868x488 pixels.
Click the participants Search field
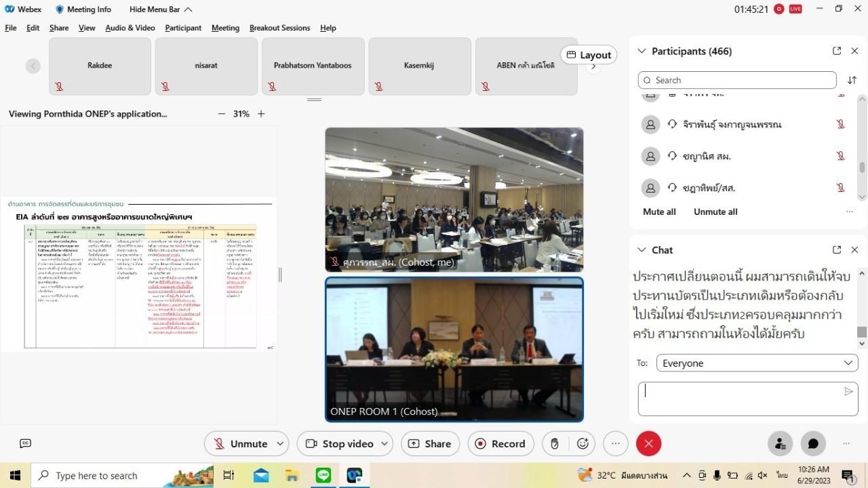tap(737, 80)
